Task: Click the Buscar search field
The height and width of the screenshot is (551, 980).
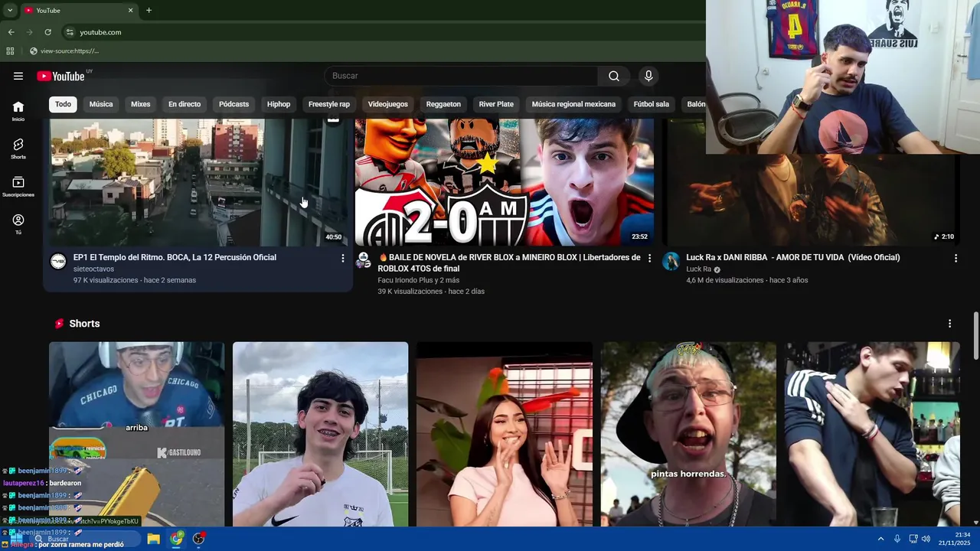Action: tap(461, 76)
